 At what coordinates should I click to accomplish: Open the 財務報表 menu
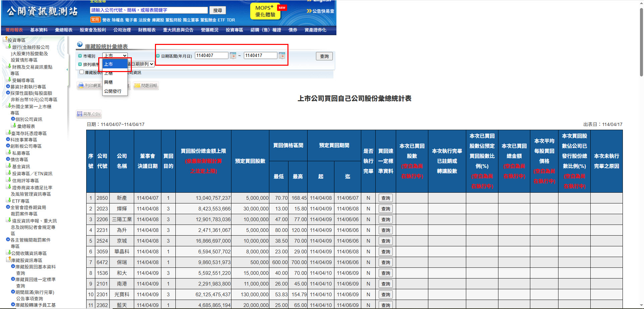pos(147,30)
